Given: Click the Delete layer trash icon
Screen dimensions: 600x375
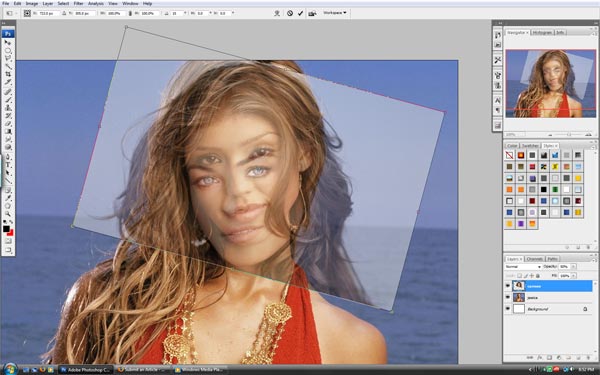Looking at the screenshot, I should click(588, 358).
